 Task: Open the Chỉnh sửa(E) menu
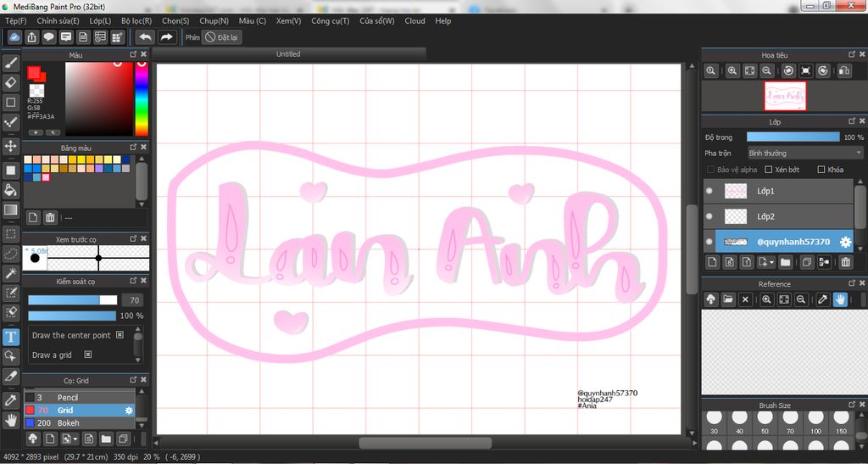click(x=58, y=20)
